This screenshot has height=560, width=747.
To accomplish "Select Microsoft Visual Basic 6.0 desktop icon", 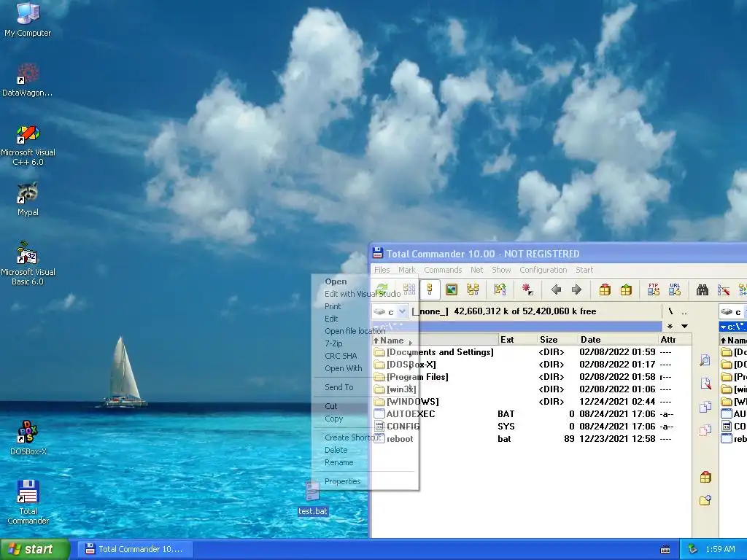I will tap(28, 263).
